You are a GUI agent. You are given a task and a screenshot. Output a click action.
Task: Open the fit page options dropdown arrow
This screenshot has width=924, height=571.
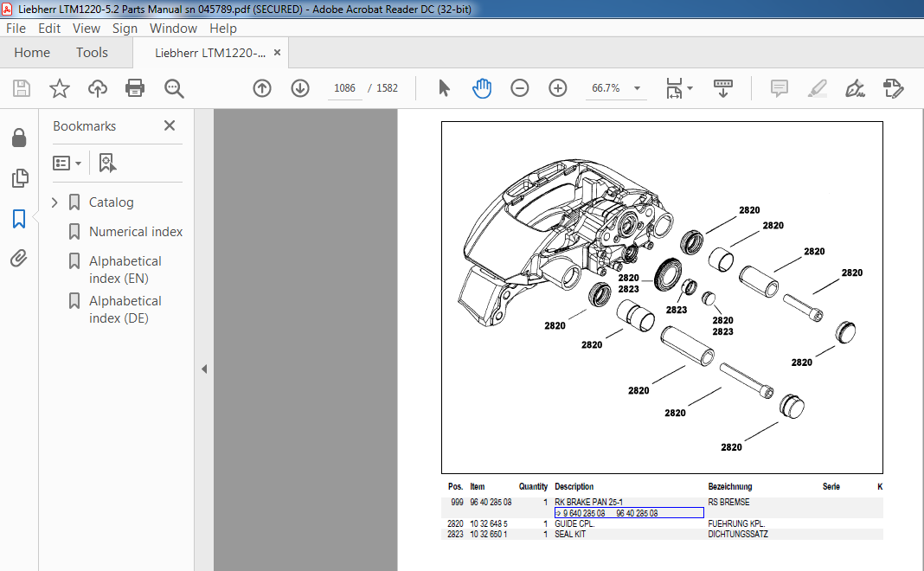pos(690,88)
